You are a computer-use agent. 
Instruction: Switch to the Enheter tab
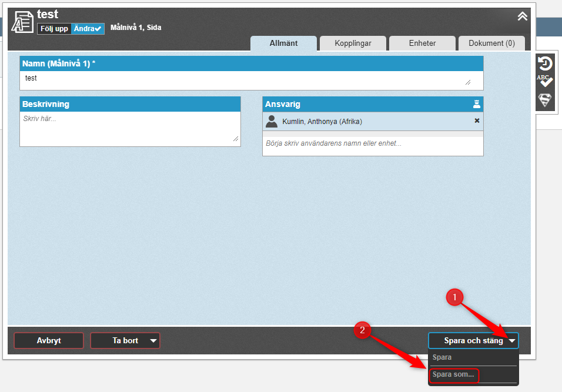[x=422, y=43]
